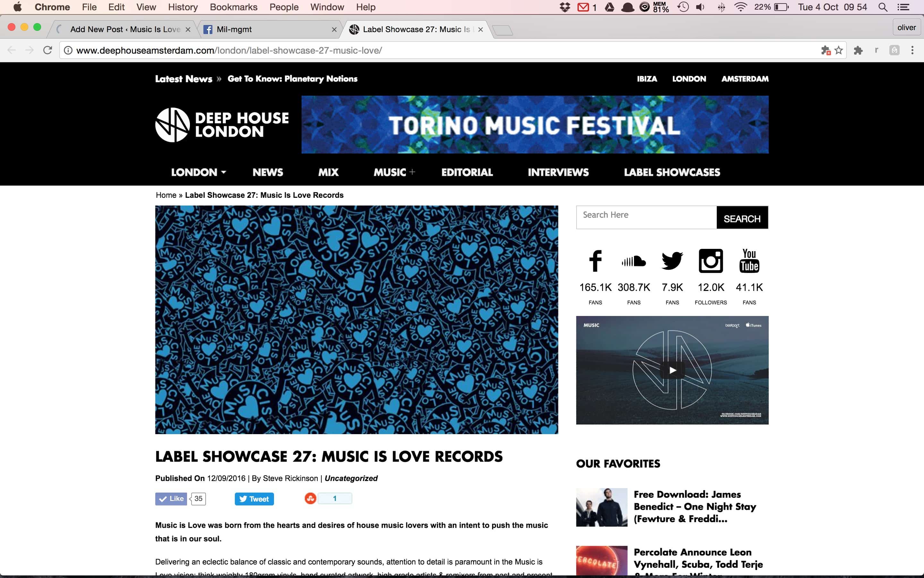Screen dimensions: 924x578
Task: Open the Bookmarks menu
Action: pyautogui.click(x=234, y=7)
